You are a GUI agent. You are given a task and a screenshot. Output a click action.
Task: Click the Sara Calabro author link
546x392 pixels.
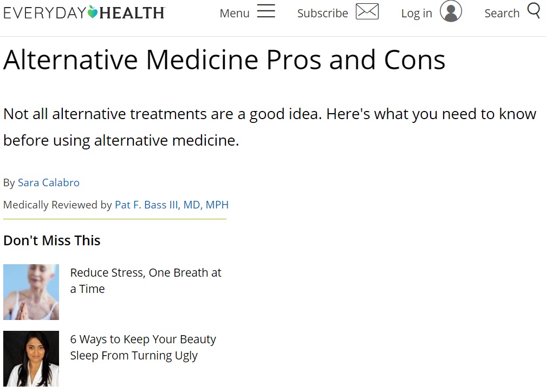click(x=49, y=182)
